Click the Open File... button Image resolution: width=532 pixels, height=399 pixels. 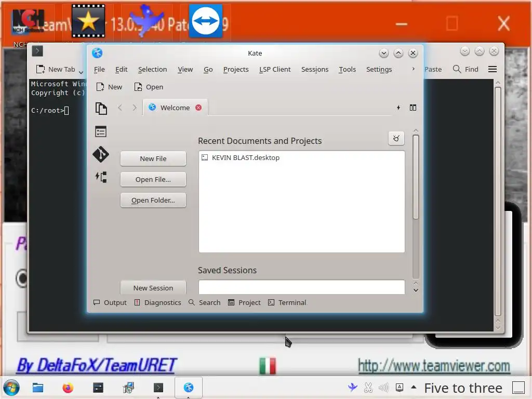[x=153, y=179]
